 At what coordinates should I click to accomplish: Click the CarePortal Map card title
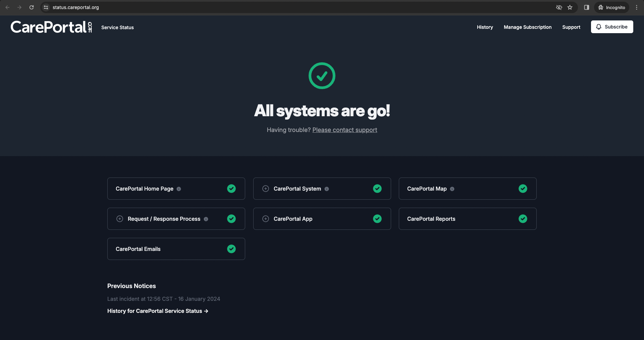point(427,189)
